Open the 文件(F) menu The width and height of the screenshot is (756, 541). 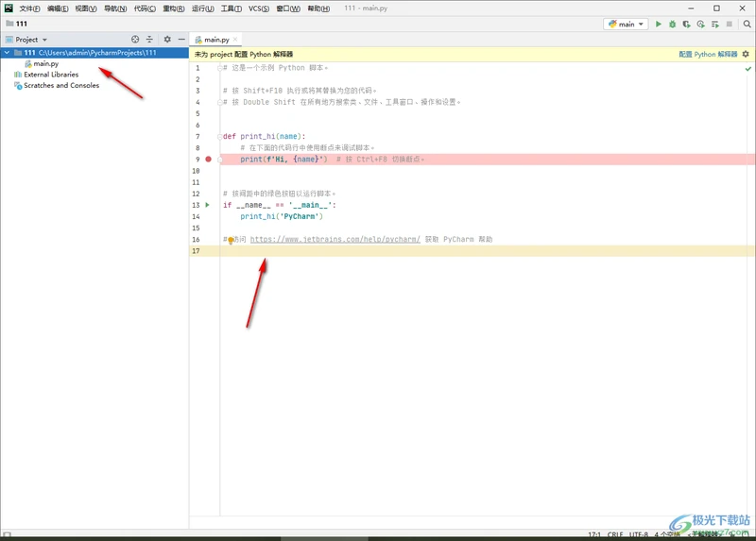click(29, 8)
